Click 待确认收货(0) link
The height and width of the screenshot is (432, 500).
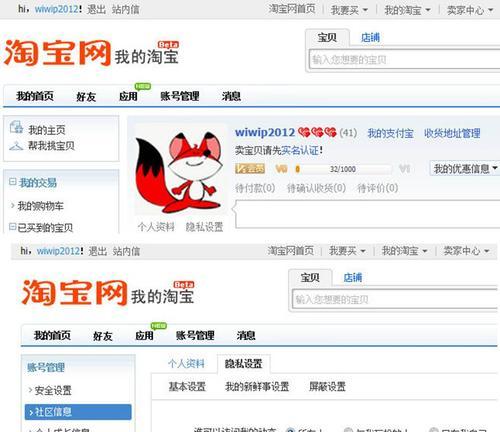tap(316, 188)
